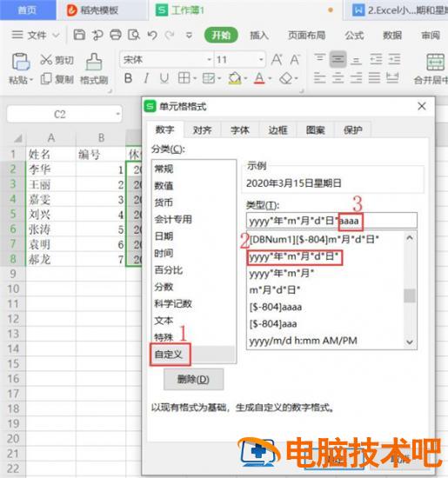Open the Font color dropdown arrow
The image size is (448, 478).
[270, 78]
